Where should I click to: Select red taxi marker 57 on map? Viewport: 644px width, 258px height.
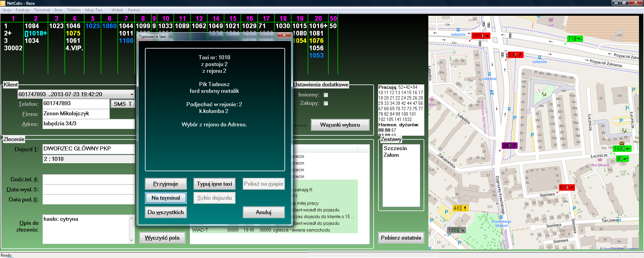(515, 55)
